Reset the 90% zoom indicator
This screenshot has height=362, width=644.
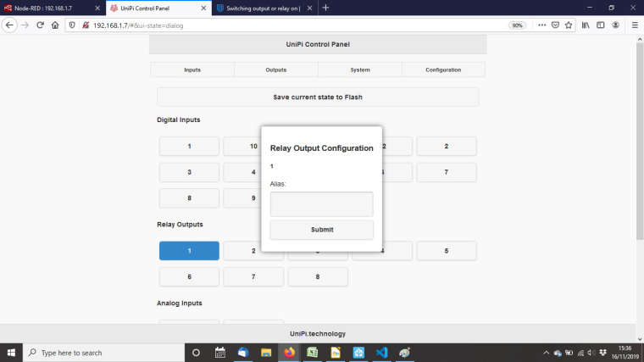pos(517,25)
